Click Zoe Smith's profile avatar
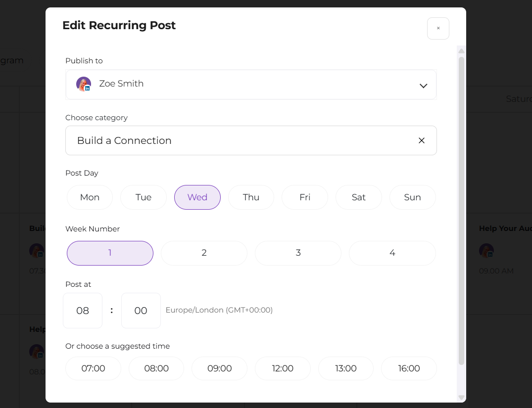The width and height of the screenshot is (532, 408). click(84, 84)
